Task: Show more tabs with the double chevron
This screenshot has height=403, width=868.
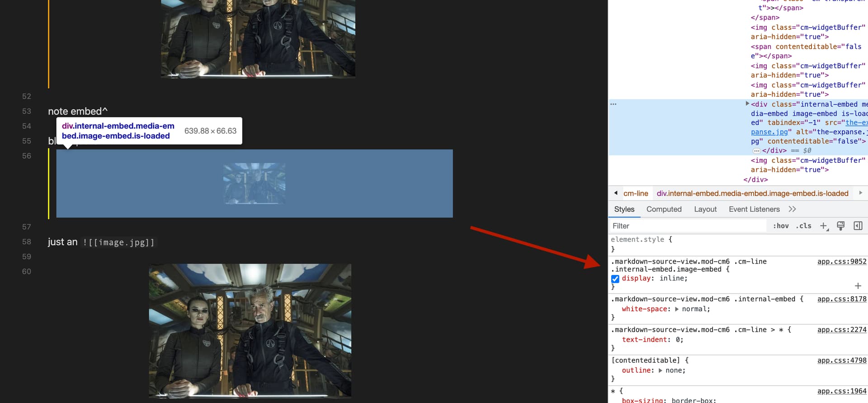Action: pyautogui.click(x=792, y=209)
